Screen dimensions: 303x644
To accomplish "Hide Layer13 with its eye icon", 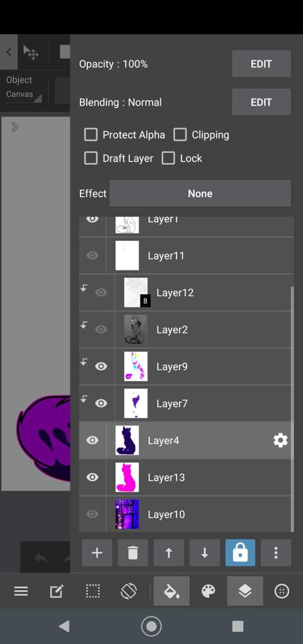I will click(x=93, y=477).
